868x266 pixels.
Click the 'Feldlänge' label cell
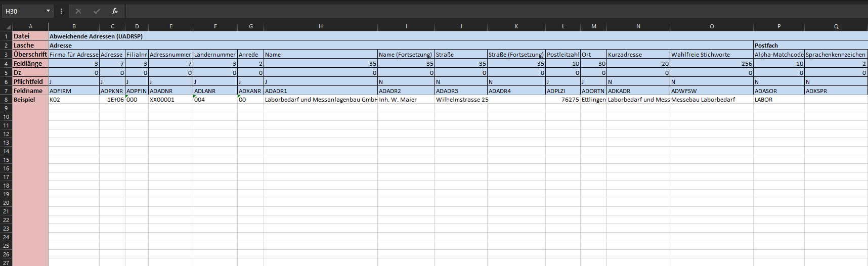click(x=30, y=64)
